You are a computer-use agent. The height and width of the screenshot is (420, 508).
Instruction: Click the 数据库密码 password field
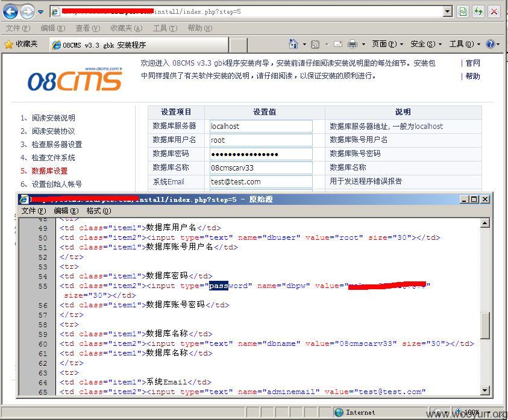tap(261, 154)
